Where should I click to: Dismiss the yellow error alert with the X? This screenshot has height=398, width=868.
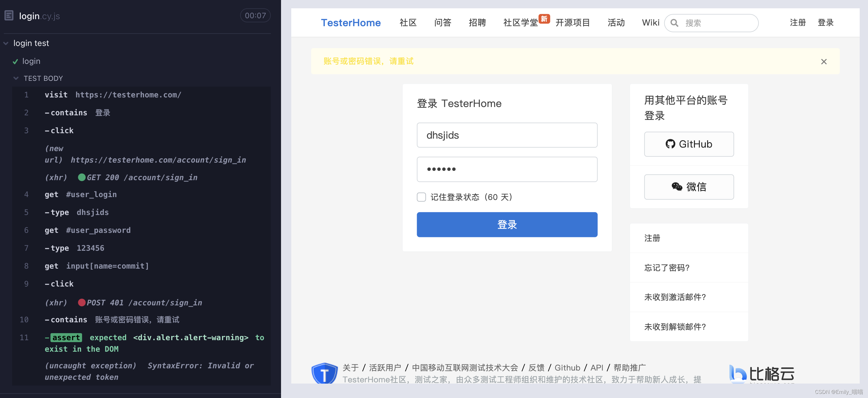click(x=824, y=61)
